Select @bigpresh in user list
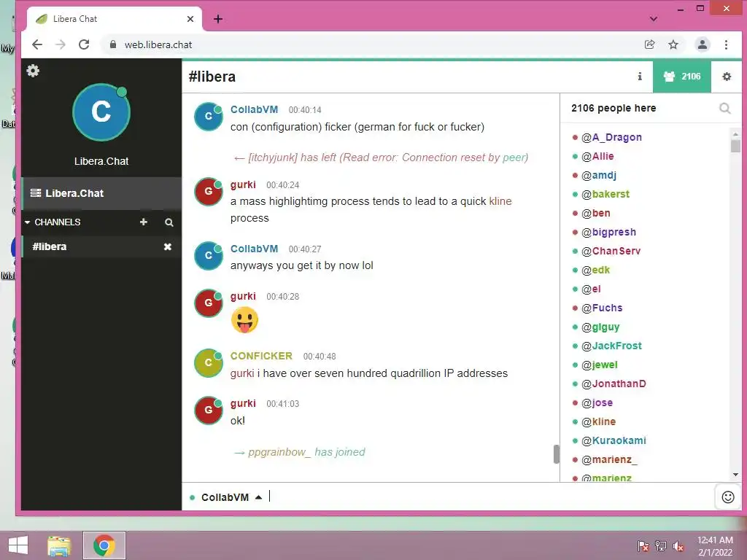The height and width of the screenshot is (560, 747). pyautogui.click(x=608, y=233)
